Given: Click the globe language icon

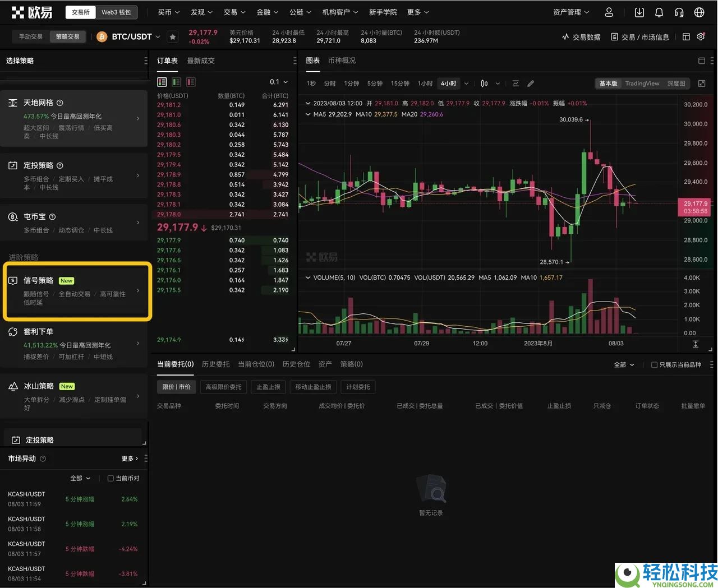Looking at the screenshot, I should click(699, 12).
